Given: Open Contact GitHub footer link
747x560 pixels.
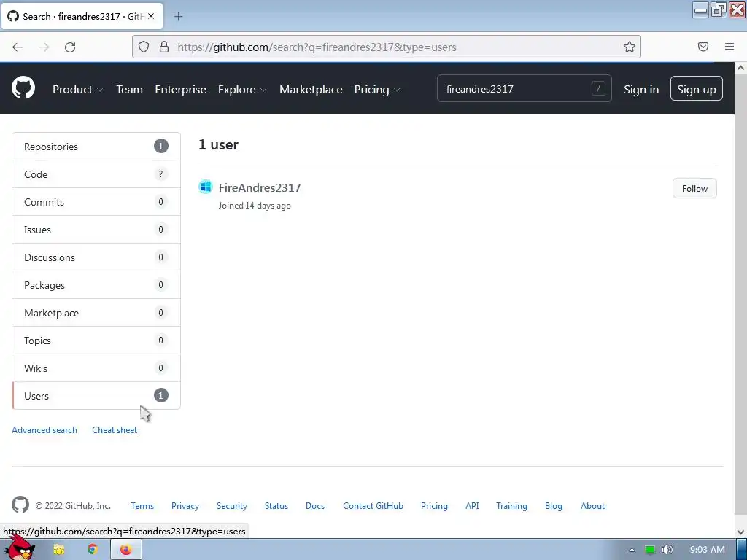Looking at the screenshot, I should point(373,506).
